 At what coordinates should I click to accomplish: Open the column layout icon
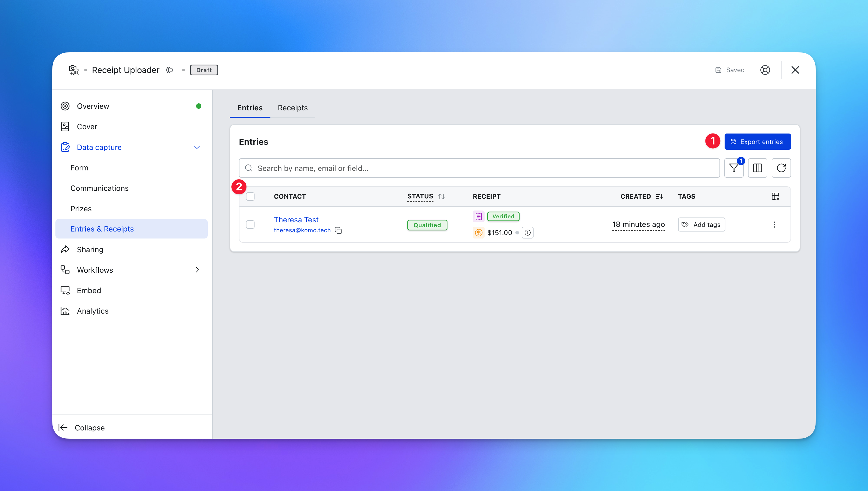point(757,168)
